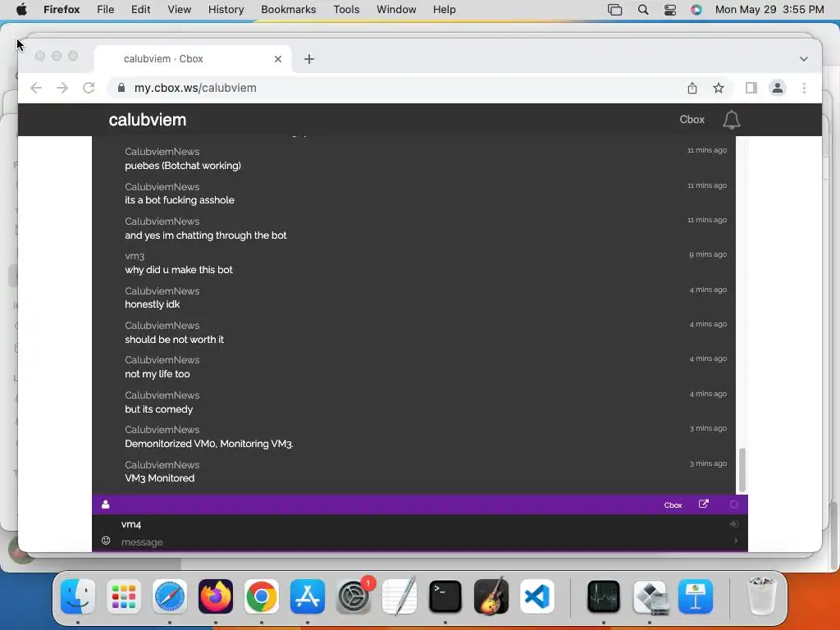Open Stage Manager windows icon in menu bar
Image resolution: width=840 pixels, height=630 pixels.
click(614, 10)
